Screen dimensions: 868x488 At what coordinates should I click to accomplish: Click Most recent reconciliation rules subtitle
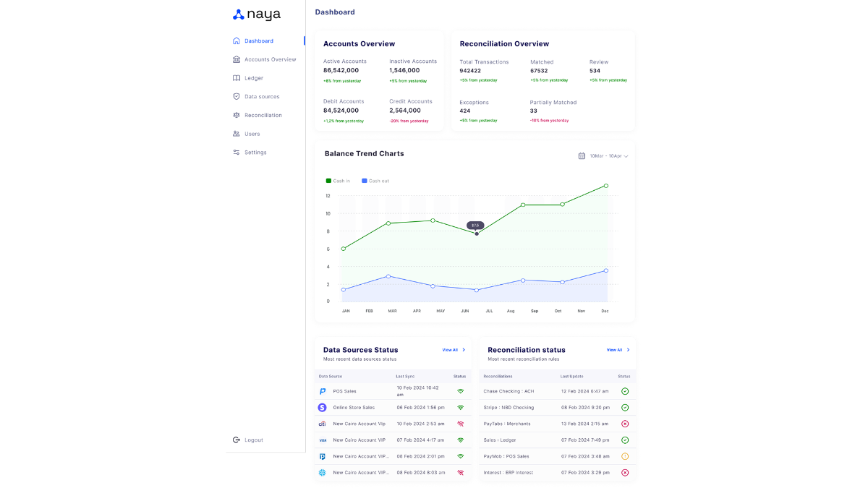(524, 359)
